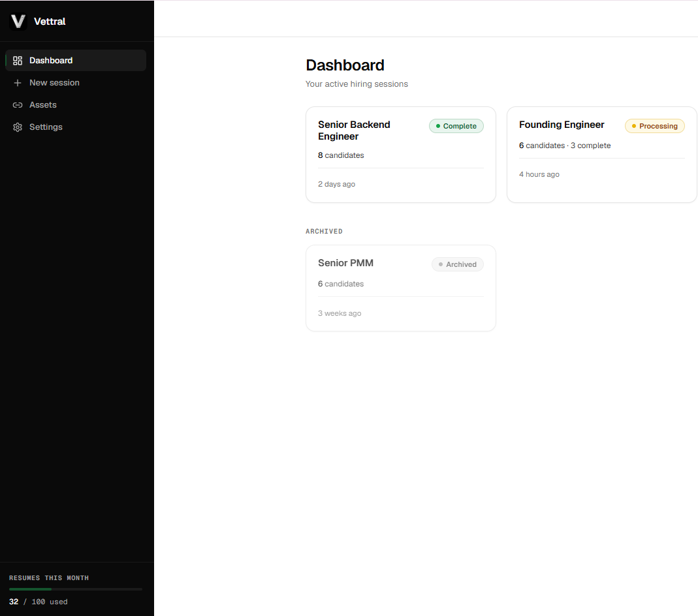The width and height of the screenshot is (698, 616).
Task: Open the Settings page
Action: 76,127
